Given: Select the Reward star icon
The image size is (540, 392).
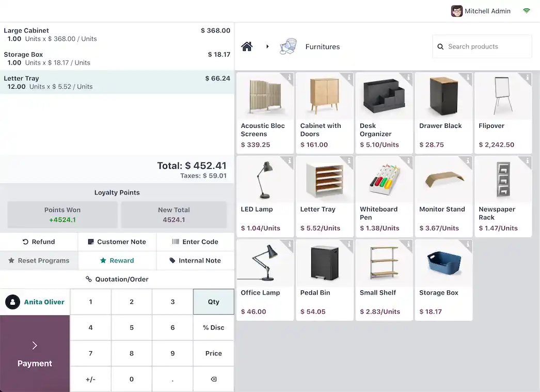Looking at the screenshot, I should [x=102, y=260].
